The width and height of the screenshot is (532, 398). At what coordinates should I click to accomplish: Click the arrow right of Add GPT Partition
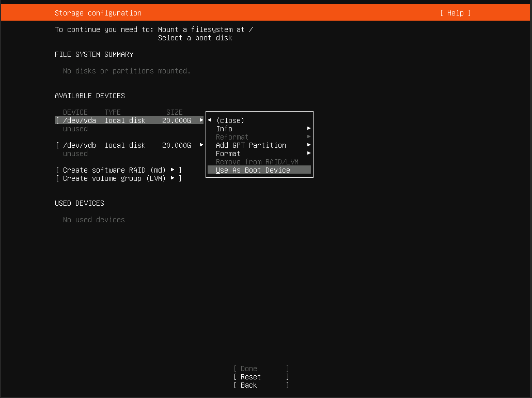click(x=309, y=145)
